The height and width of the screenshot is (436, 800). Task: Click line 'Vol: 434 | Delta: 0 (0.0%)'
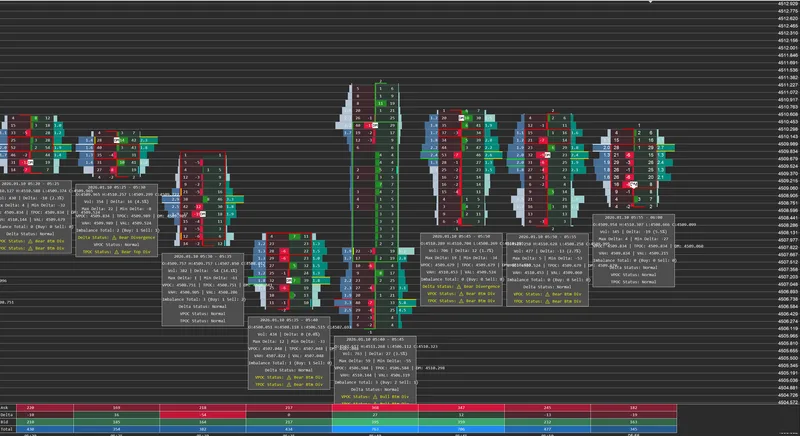289,334
